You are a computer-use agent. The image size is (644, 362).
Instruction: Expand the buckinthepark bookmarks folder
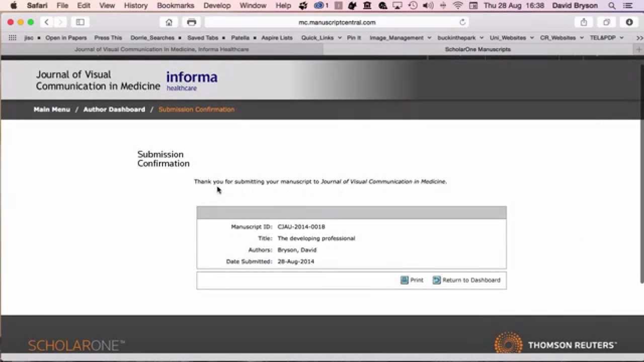pos(460,38)
